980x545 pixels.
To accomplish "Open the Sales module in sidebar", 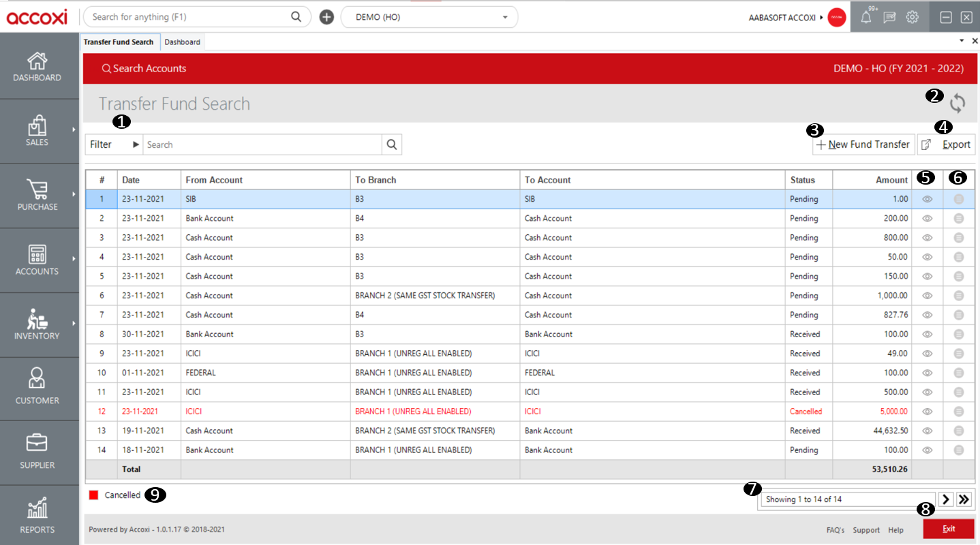I will pos(37,131).
